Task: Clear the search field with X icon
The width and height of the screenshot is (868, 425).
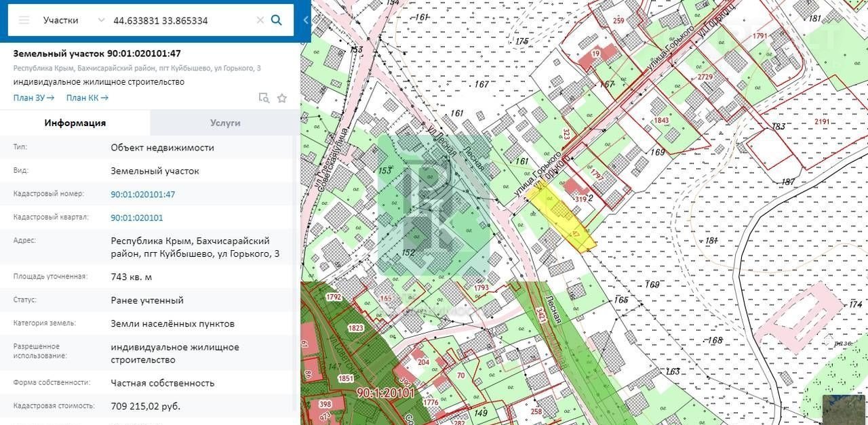Action: (260, 20)
